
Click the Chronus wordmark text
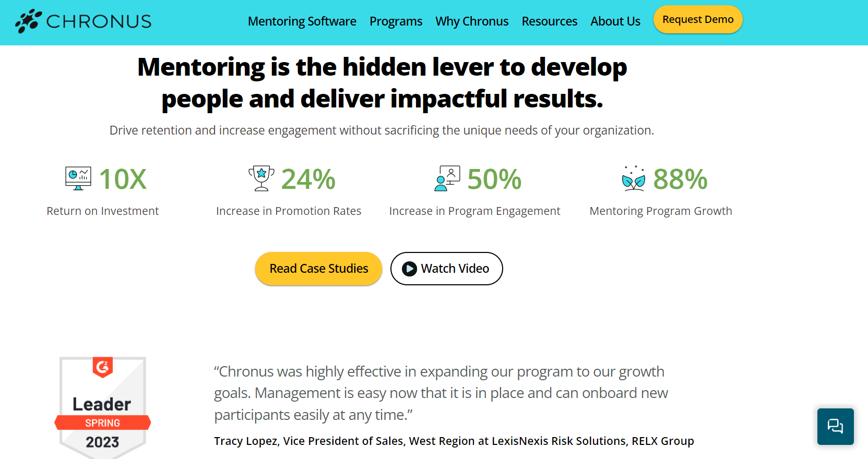99,21
